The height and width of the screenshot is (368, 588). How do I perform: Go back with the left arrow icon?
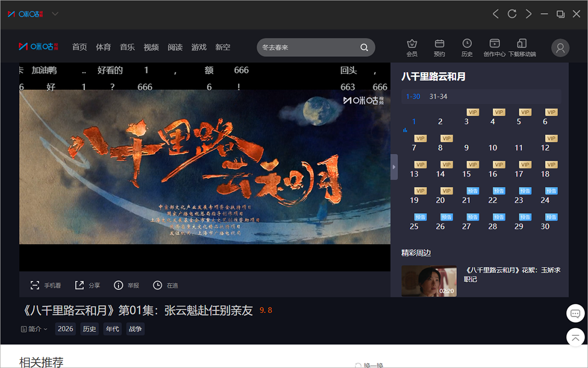pos(496,14)
